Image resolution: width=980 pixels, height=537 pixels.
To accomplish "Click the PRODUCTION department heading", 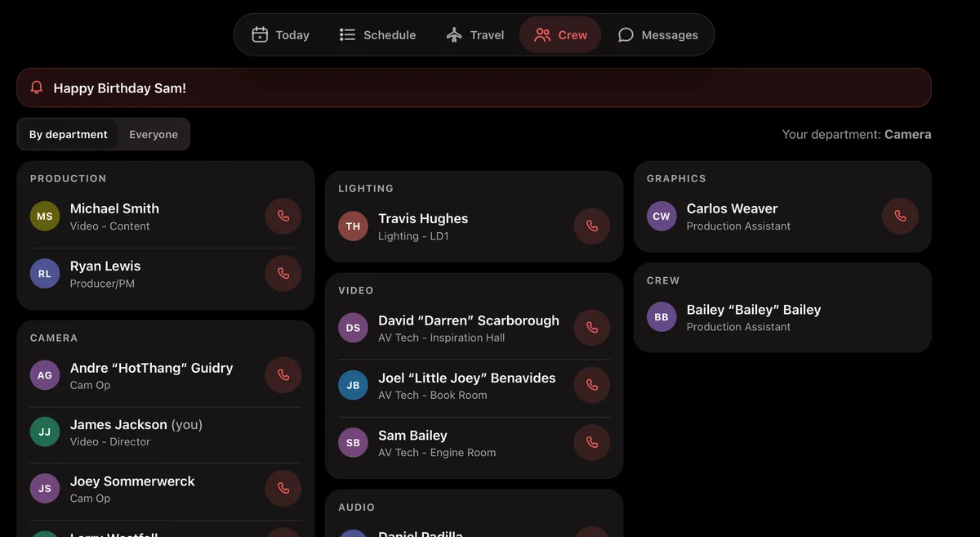I will [x=69, y=178].
